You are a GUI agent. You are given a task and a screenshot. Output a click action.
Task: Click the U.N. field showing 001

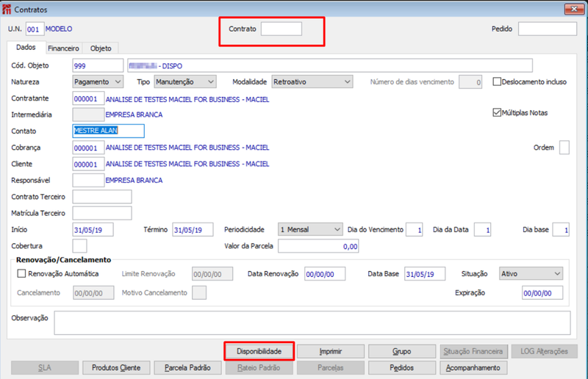(x=35, y=29)
